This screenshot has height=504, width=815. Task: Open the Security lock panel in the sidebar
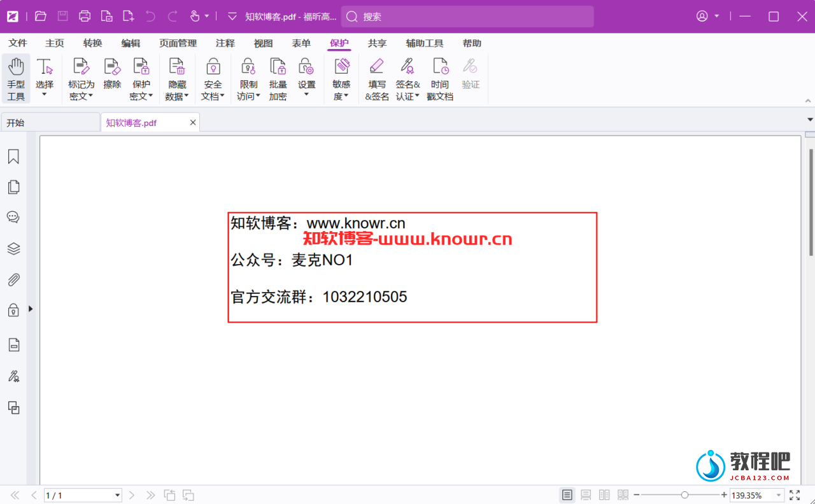[x=13, y=310]
